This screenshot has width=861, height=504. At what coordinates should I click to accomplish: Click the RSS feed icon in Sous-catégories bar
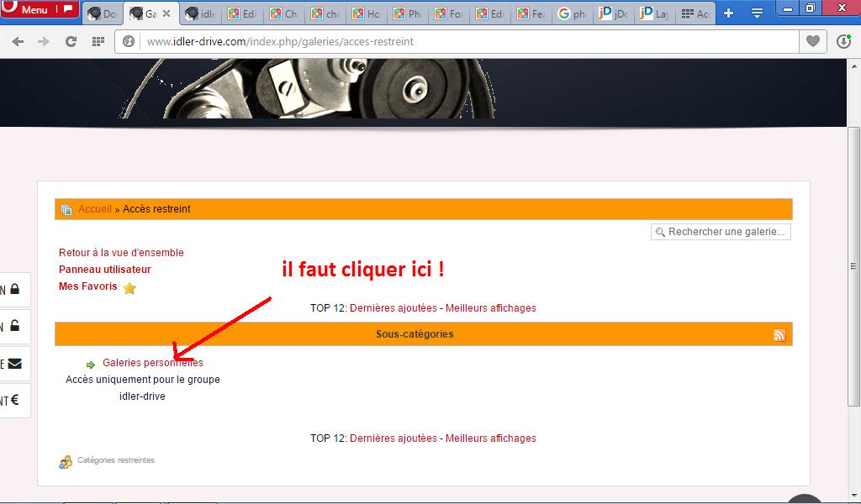(x=779, y=335)
